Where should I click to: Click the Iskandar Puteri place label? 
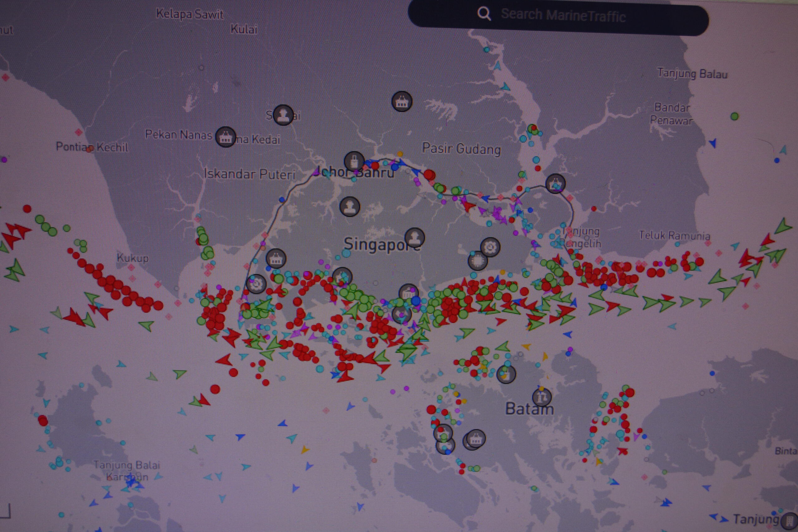tap(250, 174)
